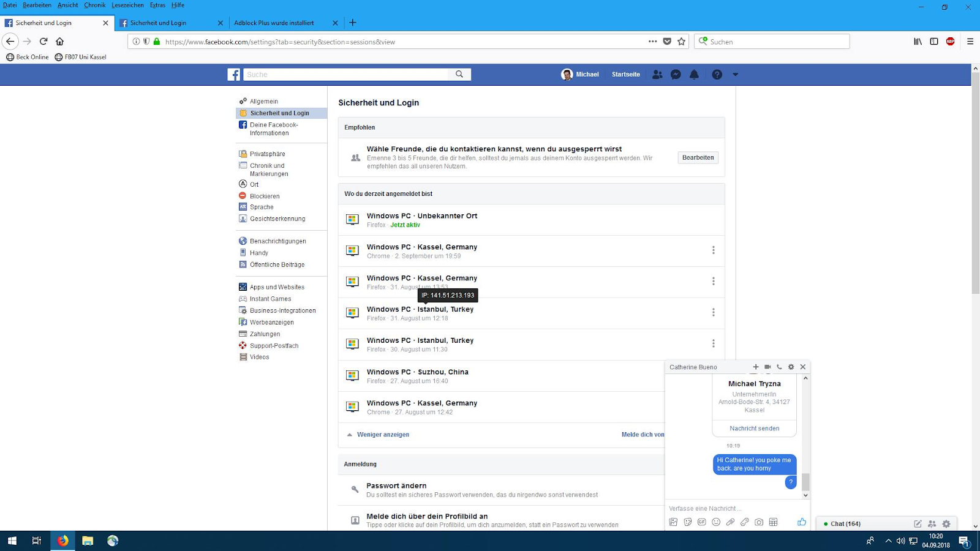Collapse sessions with Weniger anzeigen

[x=383, y=435]
